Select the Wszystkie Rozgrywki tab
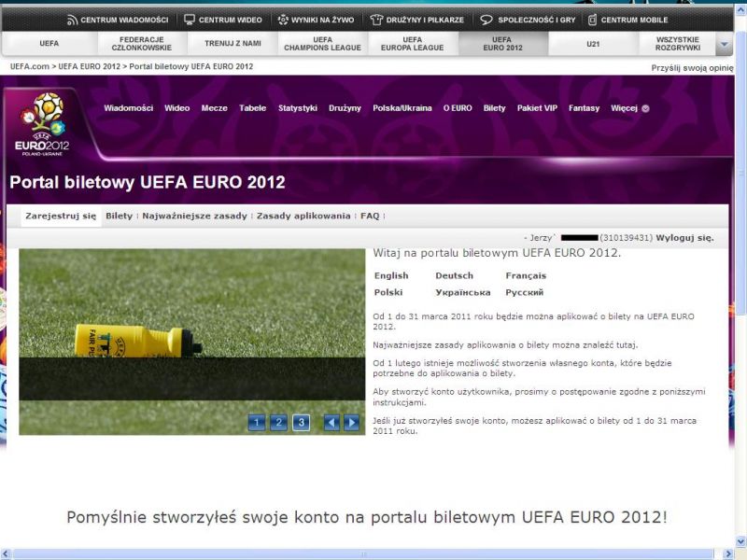 point(677,44)
